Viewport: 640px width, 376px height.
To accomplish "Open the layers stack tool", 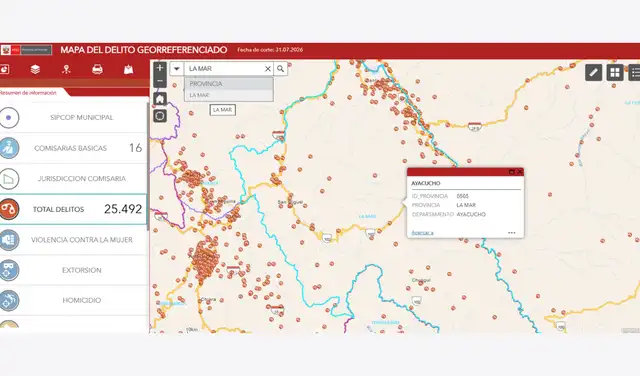I will click(x=36, y=69).
